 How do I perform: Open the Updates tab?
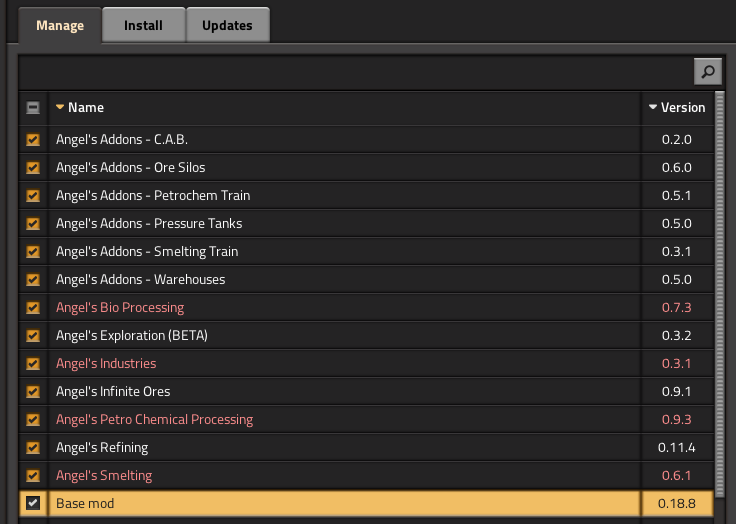click(x=227, y=25)
